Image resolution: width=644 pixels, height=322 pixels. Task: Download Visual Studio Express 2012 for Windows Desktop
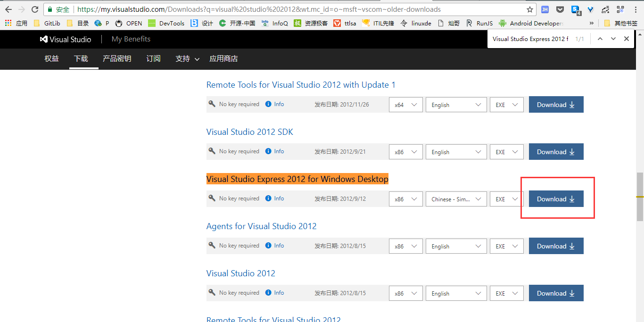[x=556, y=199]
